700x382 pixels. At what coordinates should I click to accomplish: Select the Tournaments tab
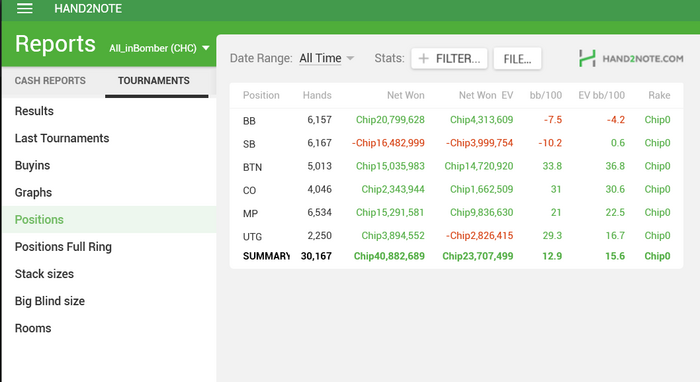(x=154, y=81)
